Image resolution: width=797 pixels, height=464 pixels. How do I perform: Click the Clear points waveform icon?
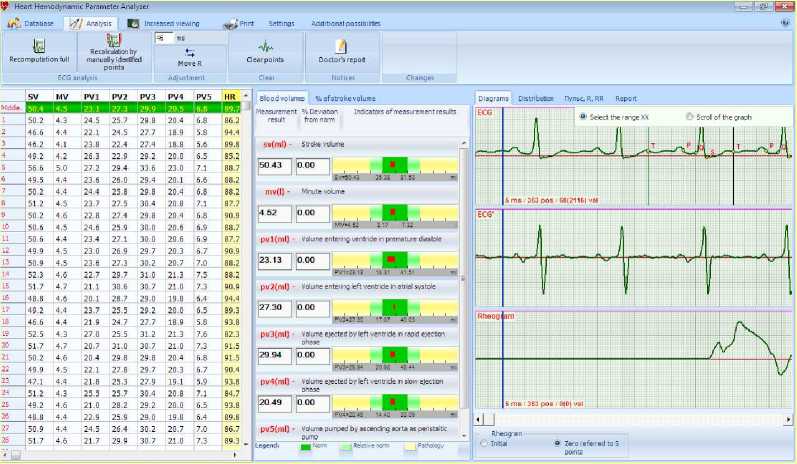coord(265,46)
